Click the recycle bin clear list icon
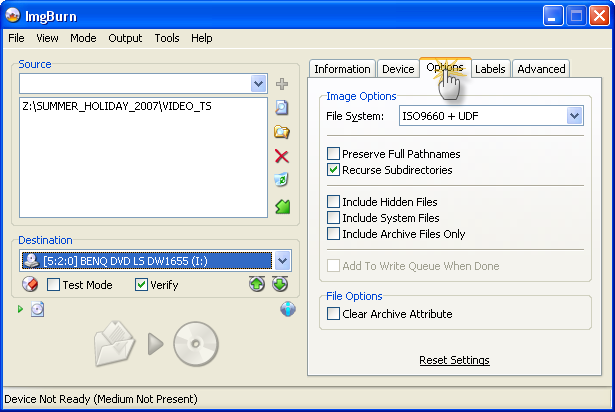The height and width of the screenshot is (412, 615). (282, 180)
